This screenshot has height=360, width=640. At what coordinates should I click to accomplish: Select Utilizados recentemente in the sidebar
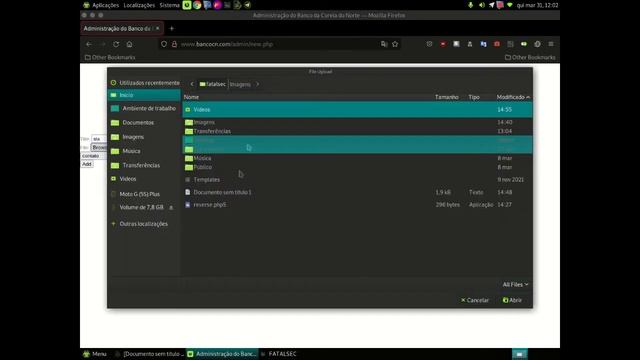[x=144, y=83]
